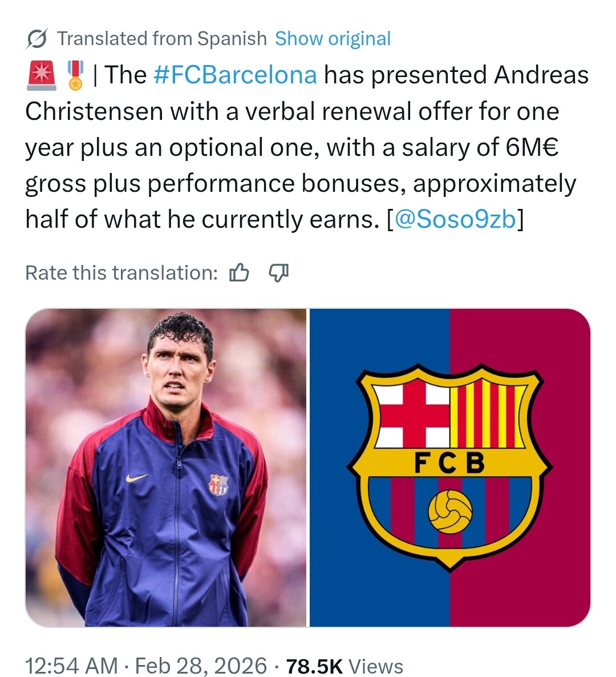616x677 pixels.
Task: Click the thumbs down translation rating icon
Action: pyautogui.click(x=278, y=273)
